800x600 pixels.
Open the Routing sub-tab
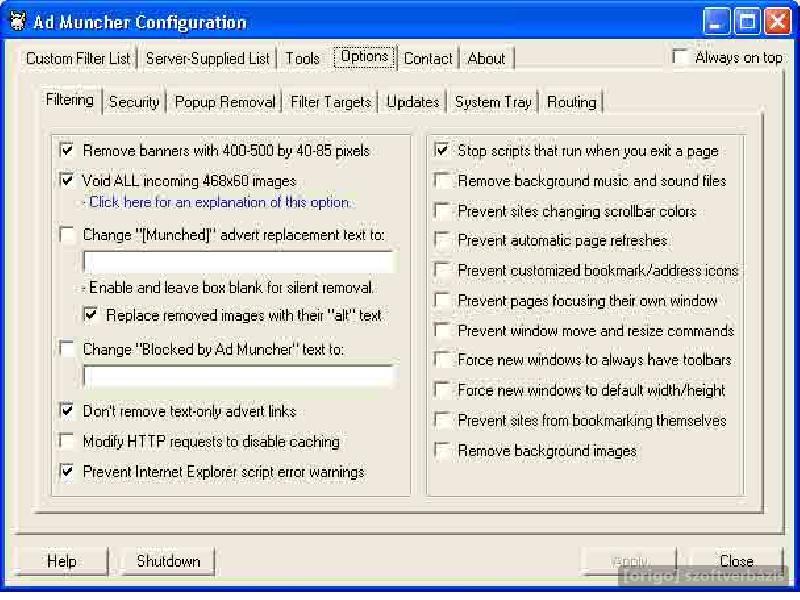571,102
